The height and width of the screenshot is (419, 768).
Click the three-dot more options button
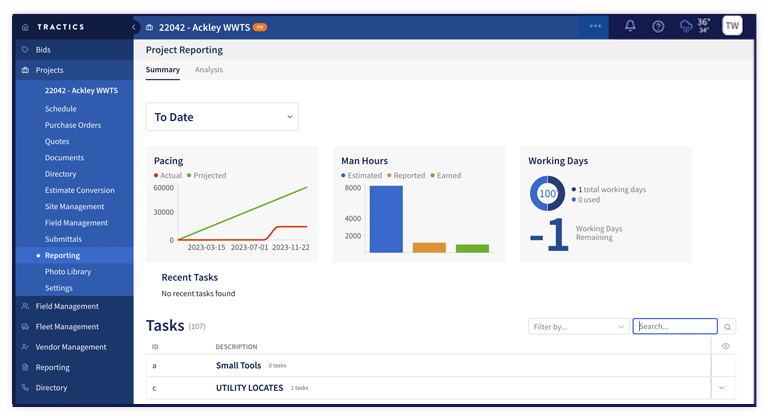click(595, 26)
